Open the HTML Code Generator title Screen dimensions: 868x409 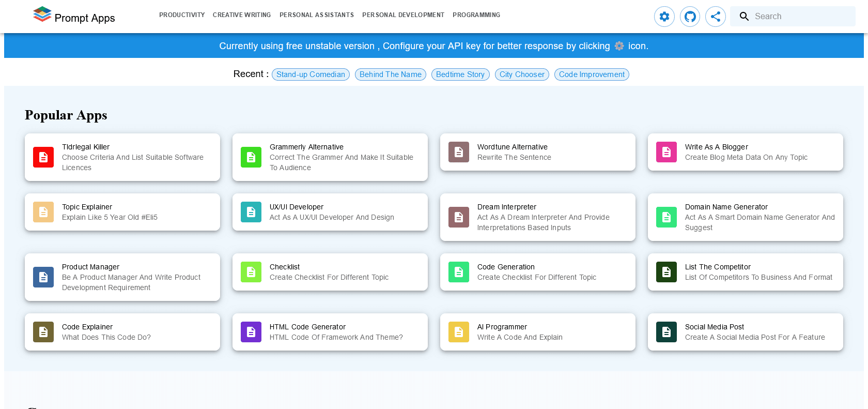click(307, 327)
